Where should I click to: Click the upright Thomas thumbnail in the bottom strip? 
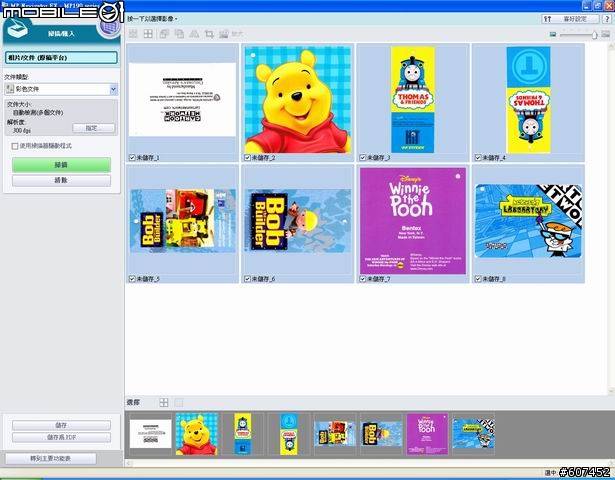click(x=243, y=434)
